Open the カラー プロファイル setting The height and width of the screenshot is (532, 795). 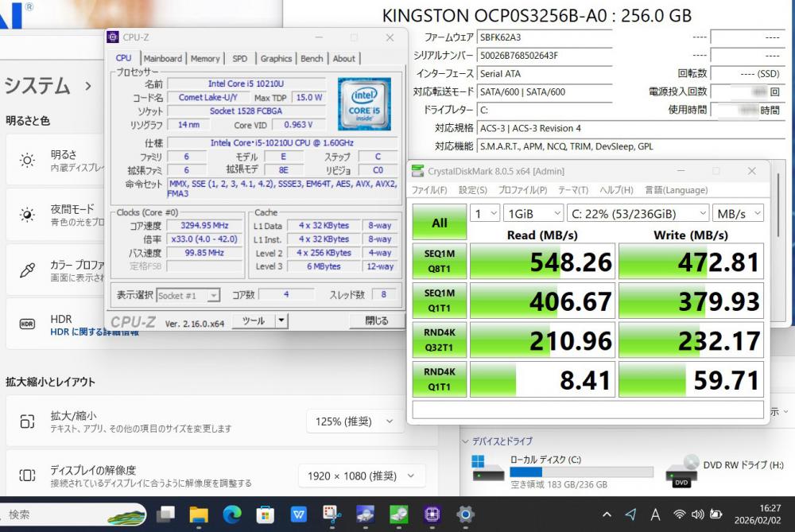56,270
